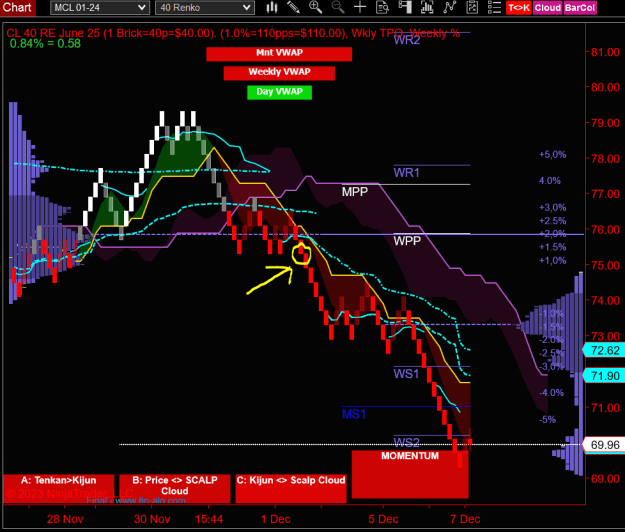Toggle the BarCol bar coloring button
The height and width of the screenshot is (532, 625).
tap(580, 8)
